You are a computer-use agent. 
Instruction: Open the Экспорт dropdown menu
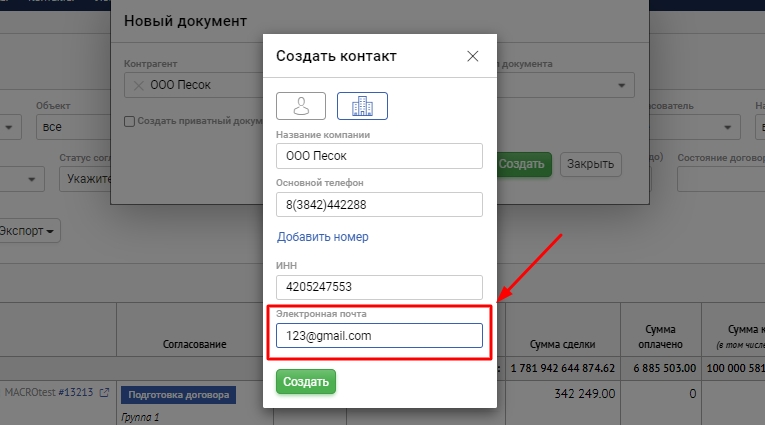click(x=28, y=230)
